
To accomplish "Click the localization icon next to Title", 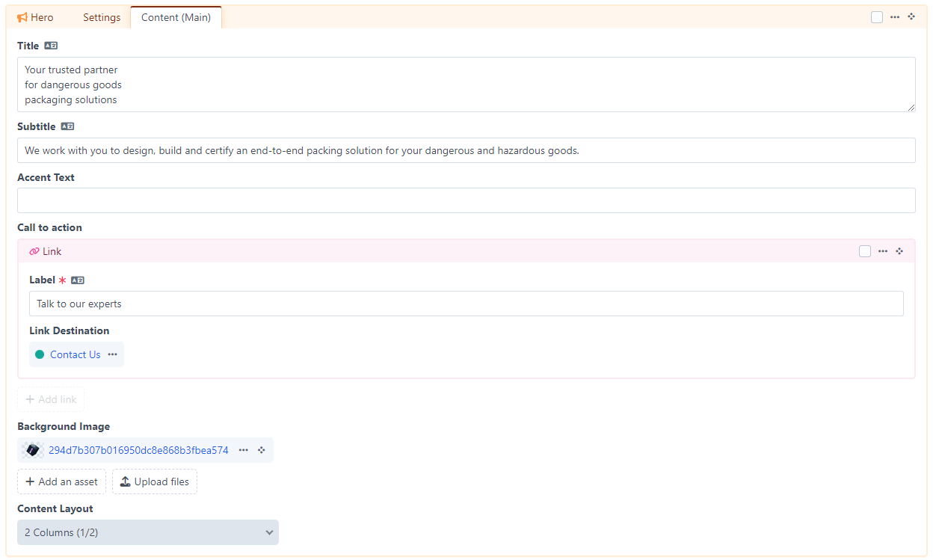I will 51,46.
